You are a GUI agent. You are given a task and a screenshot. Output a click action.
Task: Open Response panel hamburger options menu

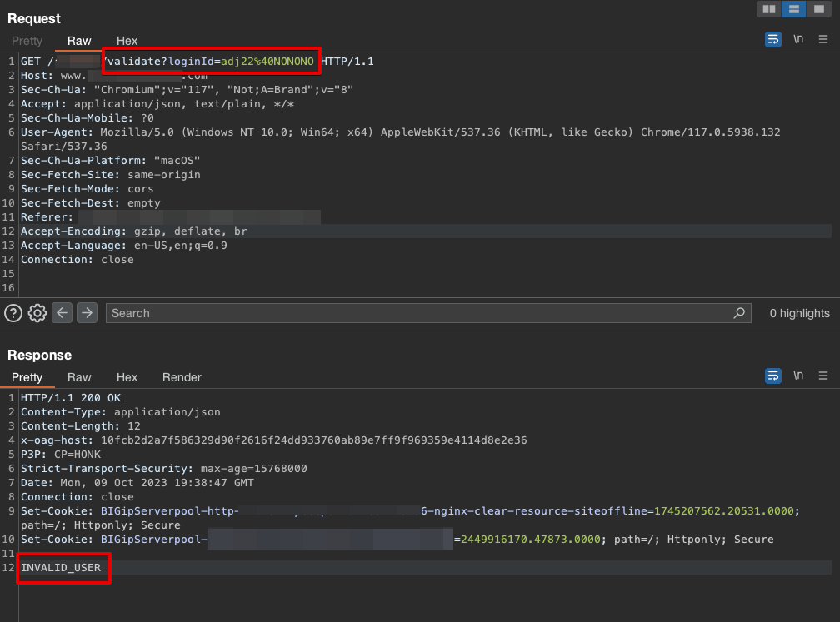[x=823, y=376]
